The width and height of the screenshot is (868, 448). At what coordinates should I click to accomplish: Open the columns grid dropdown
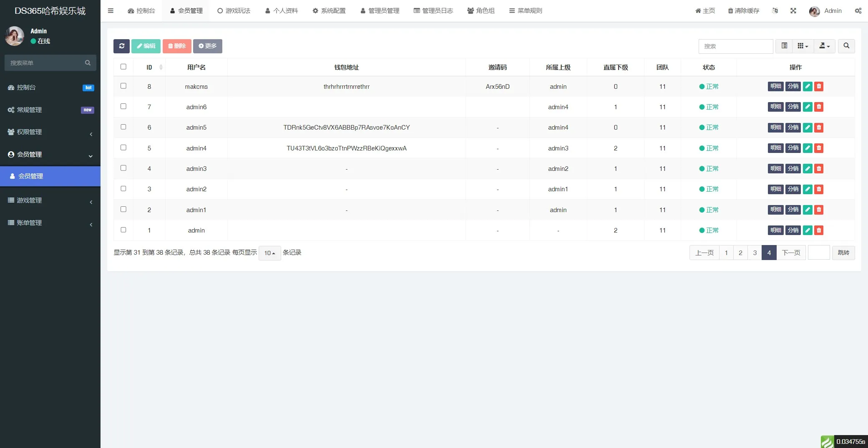point(803,46)
